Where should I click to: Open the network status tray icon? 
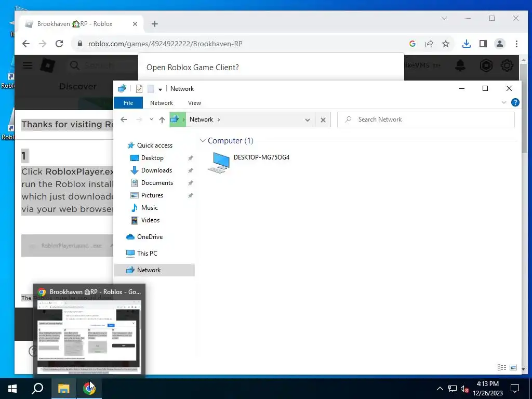[453, 389]
